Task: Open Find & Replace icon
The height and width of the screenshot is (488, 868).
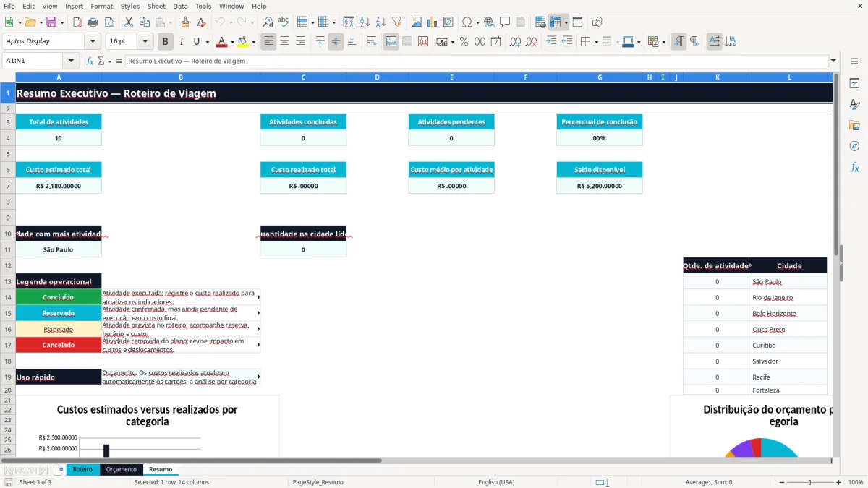Action: click(268, 22)
